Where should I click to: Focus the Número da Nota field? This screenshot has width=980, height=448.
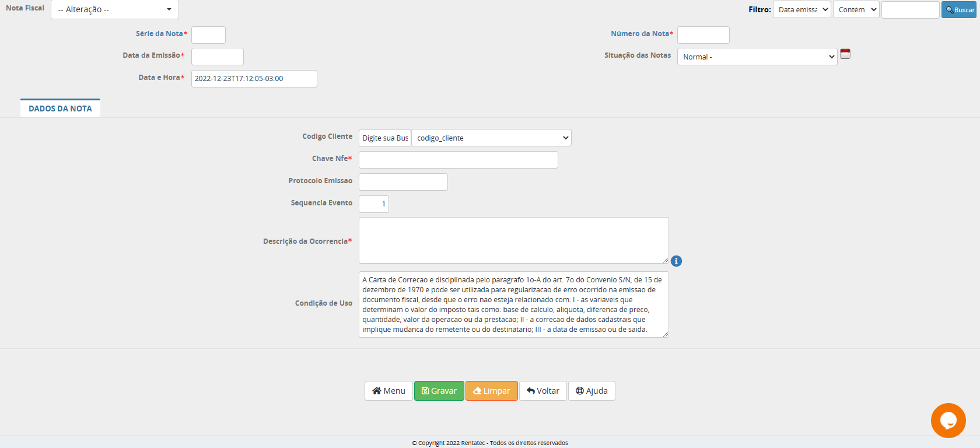click(x=703, y=35)
